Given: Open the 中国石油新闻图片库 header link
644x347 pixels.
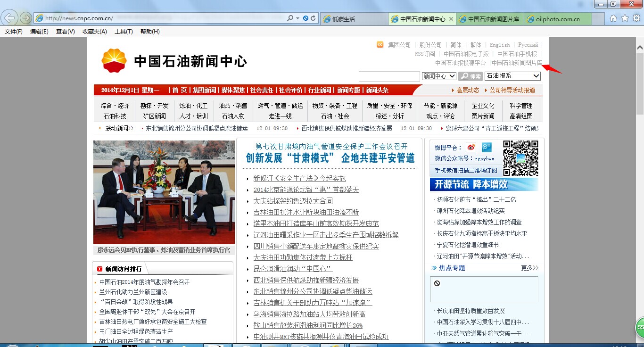Looking at the screenshot, I should click(x=517, y=63).
